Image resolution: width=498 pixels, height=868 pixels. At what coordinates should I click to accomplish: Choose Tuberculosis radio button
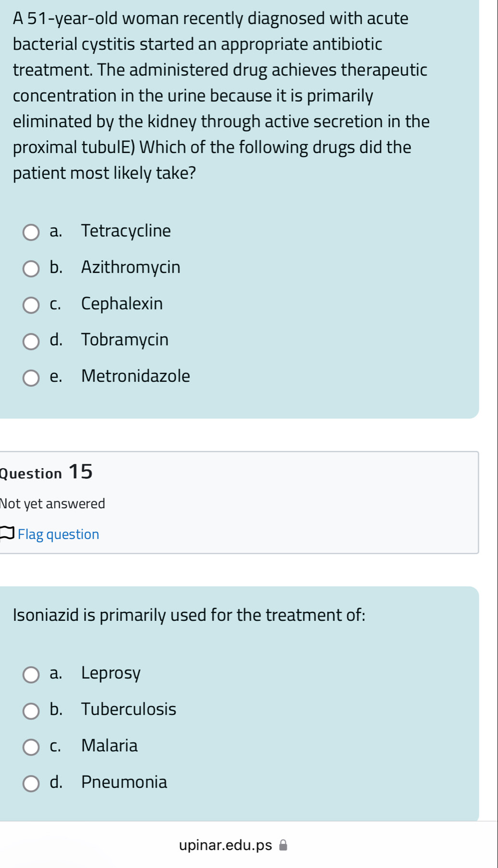pyautogui.click(x=31, y=710)
